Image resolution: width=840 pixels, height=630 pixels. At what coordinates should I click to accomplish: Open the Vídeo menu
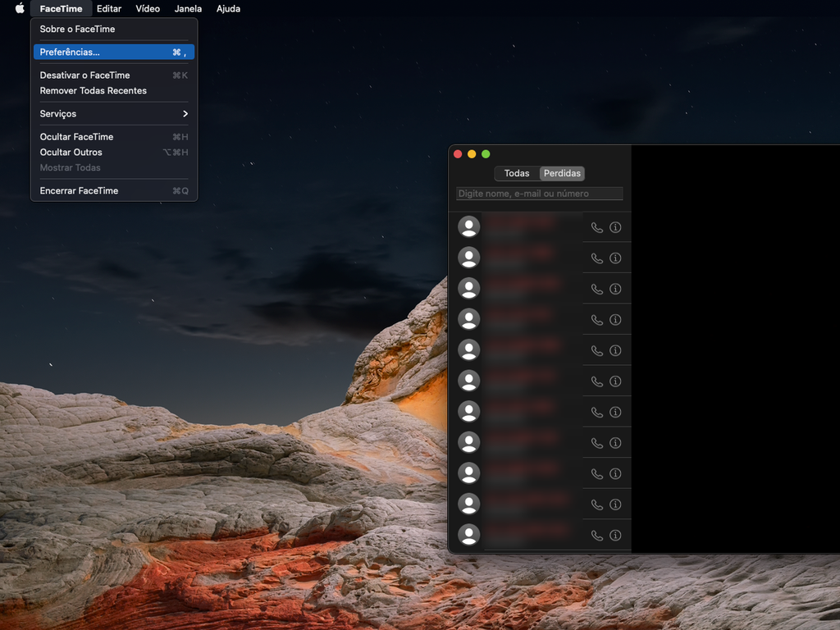click(148, 8)
